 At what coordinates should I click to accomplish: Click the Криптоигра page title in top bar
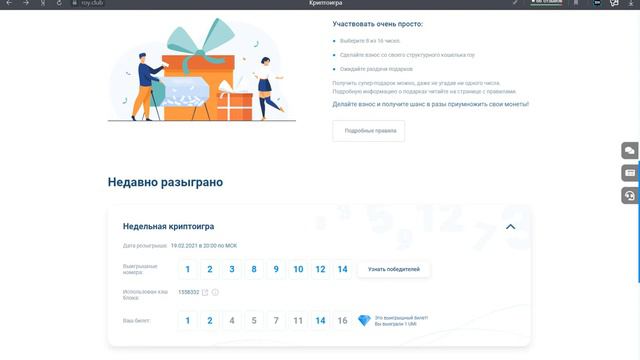(x=326, y=3)
